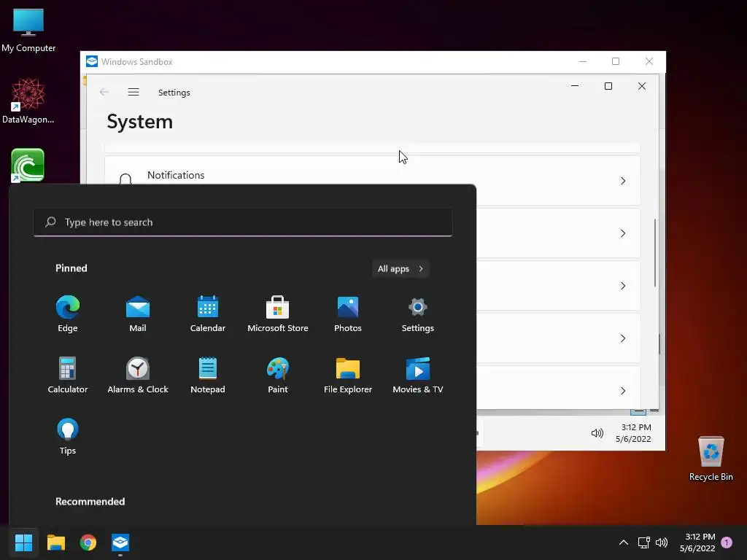
Task: Click the Windows Sandbox title bar text
Action: [136, 62]
